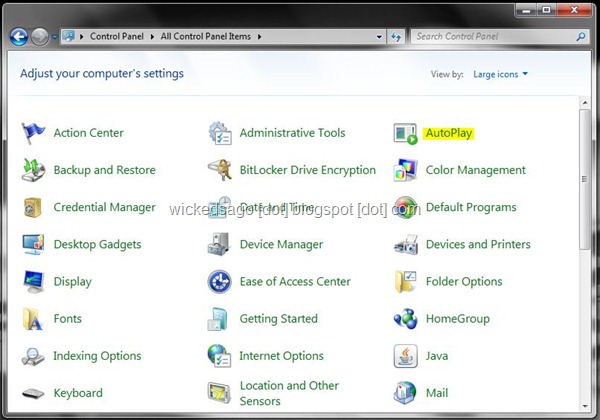Open the Display monitor icon

[34, 282]
